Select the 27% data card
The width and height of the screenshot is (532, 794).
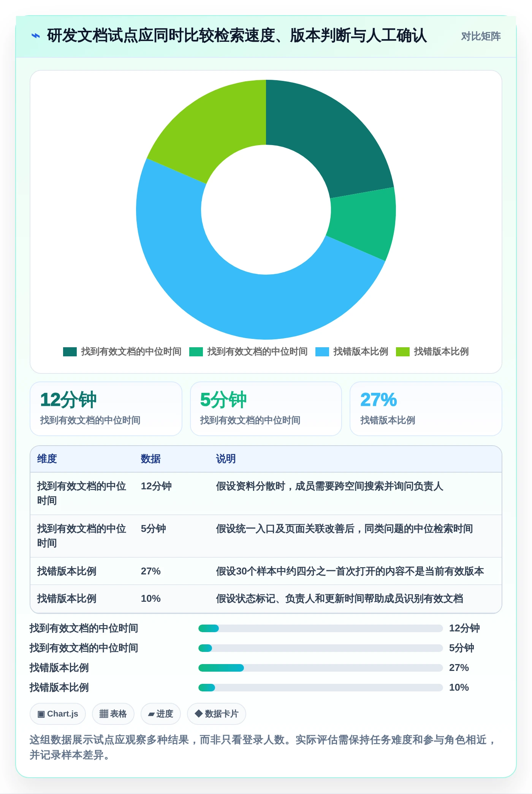(426, 409)
